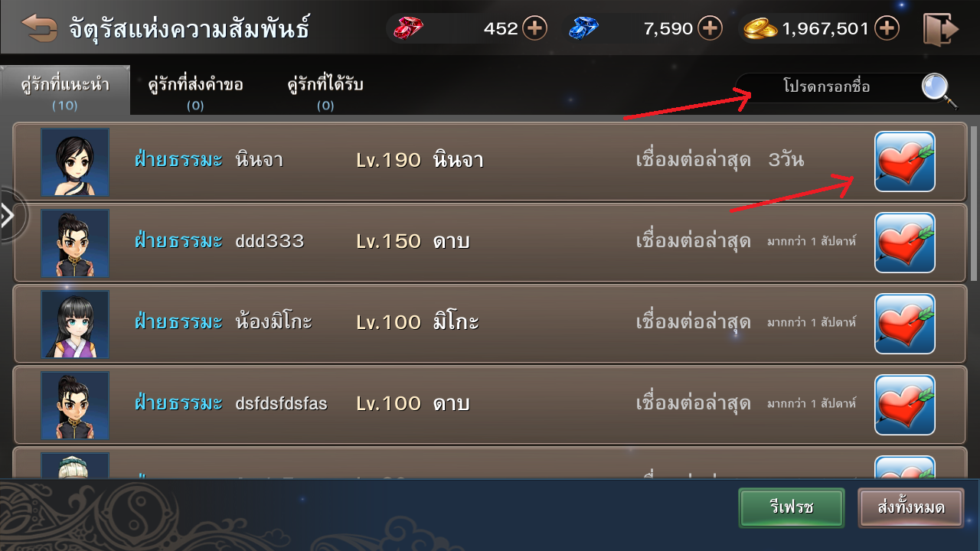This screenshot has height=551, width=980.
Task: Click the green รีเฟรช button
Action: tap(791, 507)
